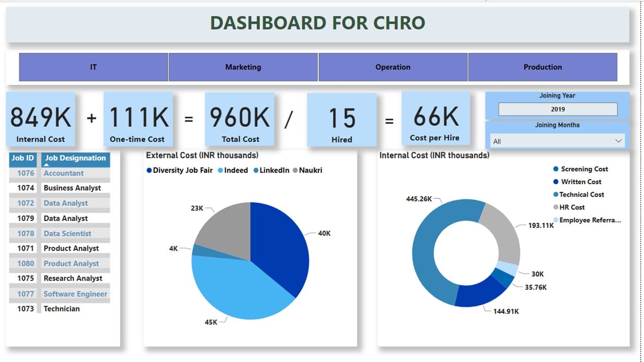Click the Naukri legend marker
Screen dimensions: 644x362
pos(295,171)
